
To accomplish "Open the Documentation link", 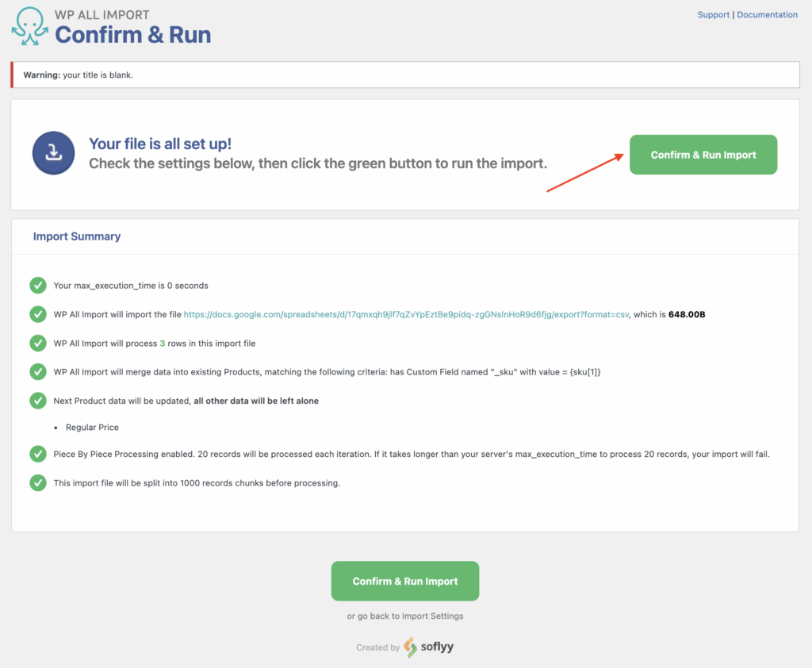I will tap(767, 14).
